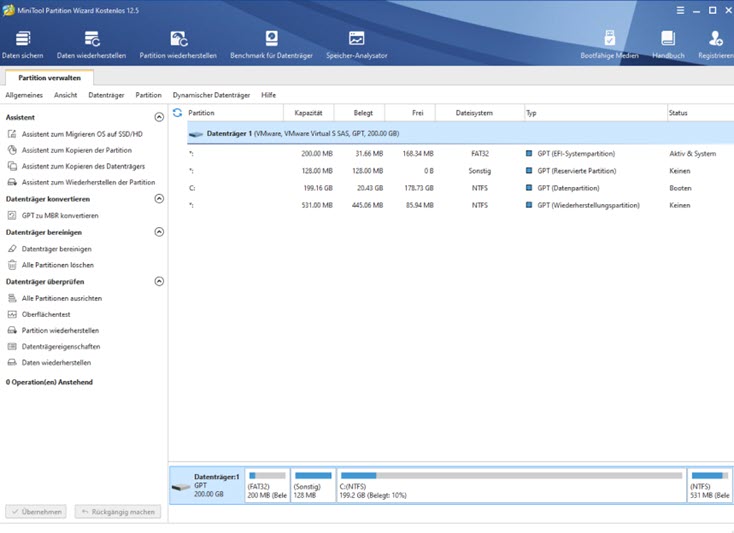The image size is (734, 533).
Task: Collapse the Assistent section
Action: pos(159,117)
